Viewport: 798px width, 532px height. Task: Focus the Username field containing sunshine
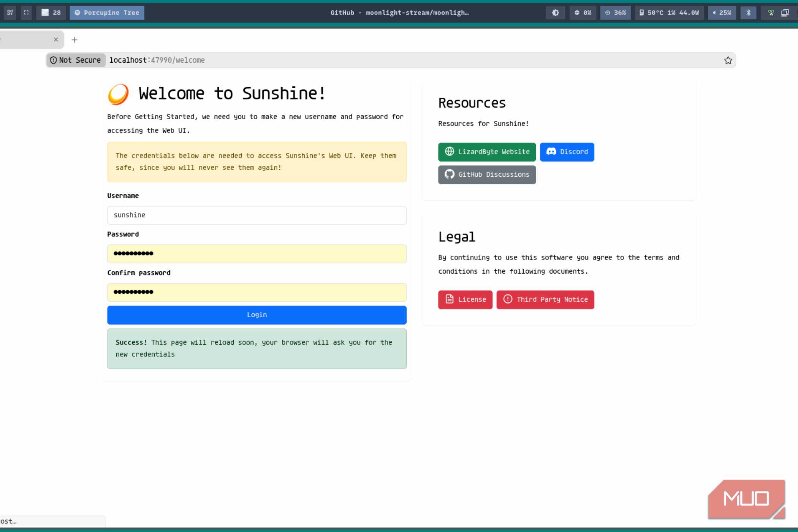(257, 215)
